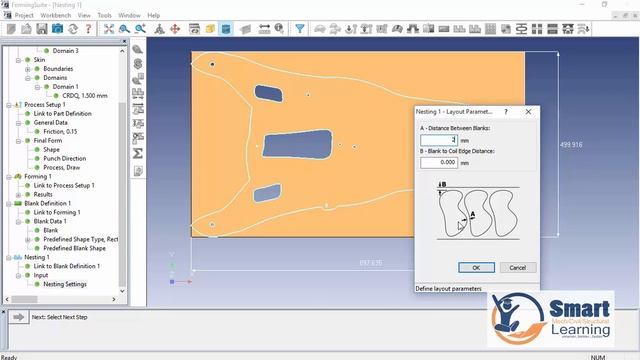The width and height of the screenshot is (640, 360).
Task: Close the Nesting 1 layout parameters dialog
Action: pos(529,111)
